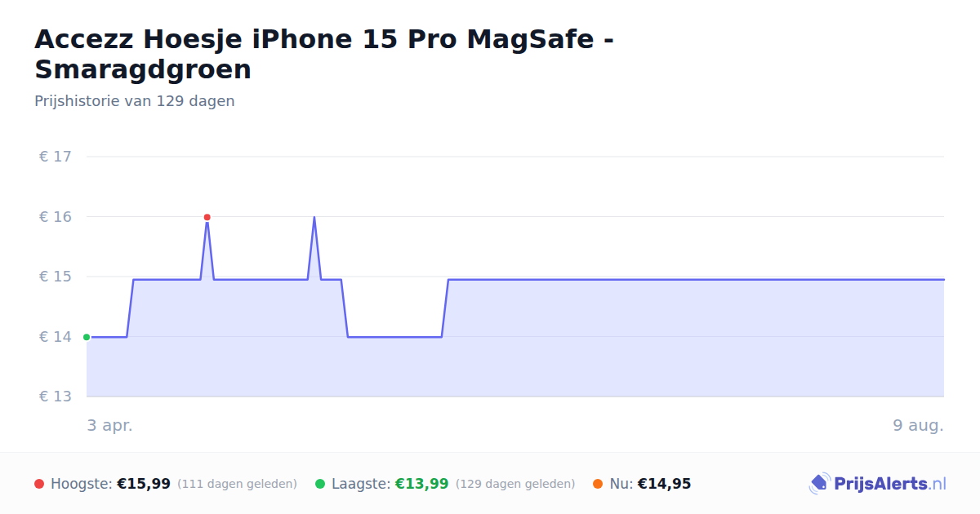
Task: Click the Prijshistorie van 129 dagen subtitle
Action: 135,101
